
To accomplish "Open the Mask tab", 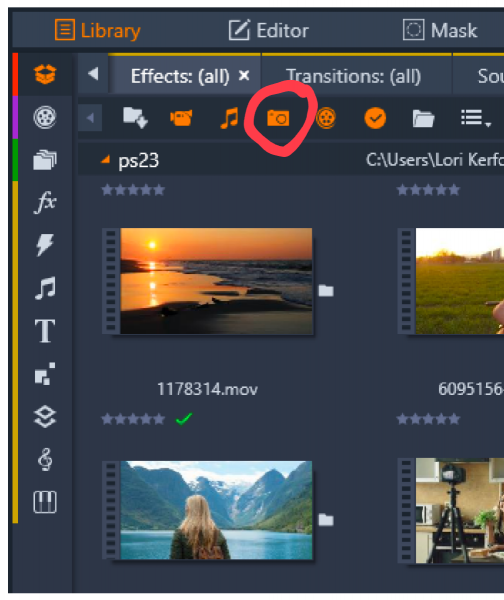I will coord(440,30).
